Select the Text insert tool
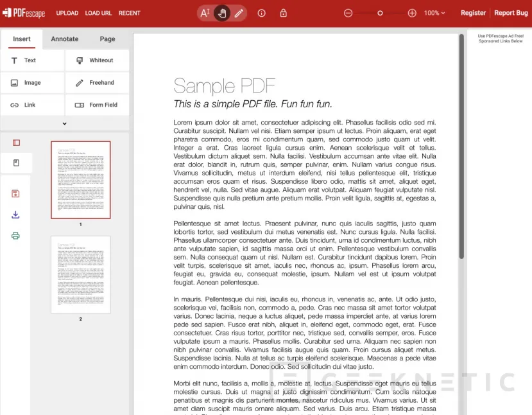This screenshot has width=532, height=415. (x=32, y=60)
